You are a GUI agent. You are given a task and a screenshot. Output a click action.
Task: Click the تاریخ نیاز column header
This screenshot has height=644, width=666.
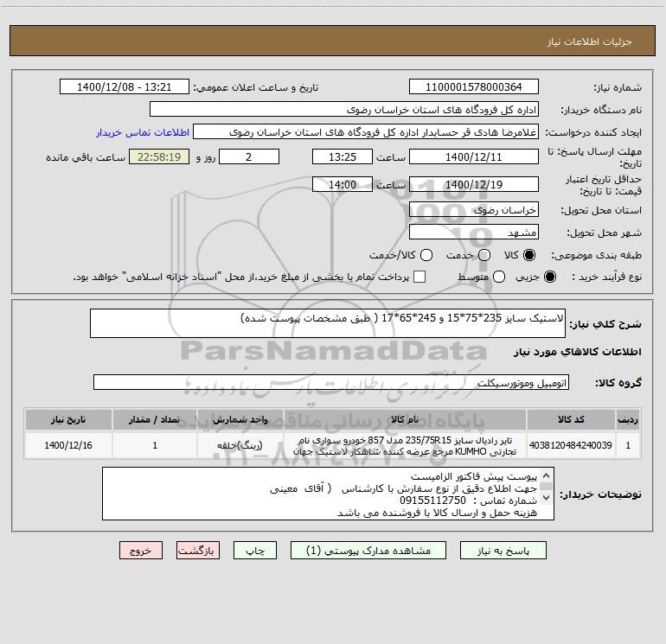coord(68,420)
